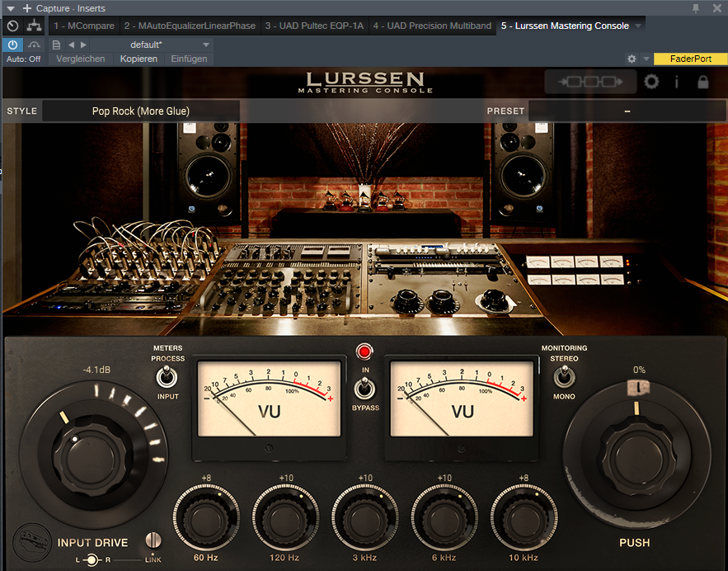This screenshot has width=728, height=571.
Task: Flip the In/Bypass toggle switch
Action: pos(365,388)
